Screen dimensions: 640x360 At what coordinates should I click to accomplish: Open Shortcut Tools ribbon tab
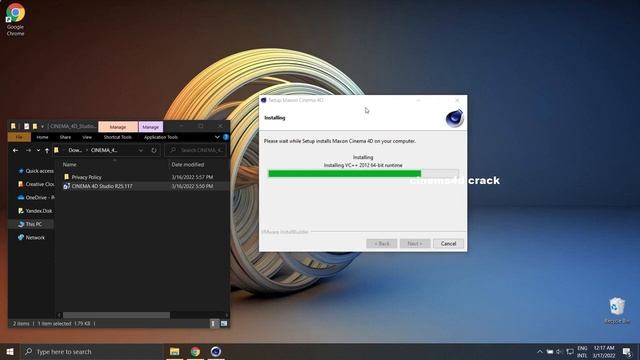[x=118, y=137]
